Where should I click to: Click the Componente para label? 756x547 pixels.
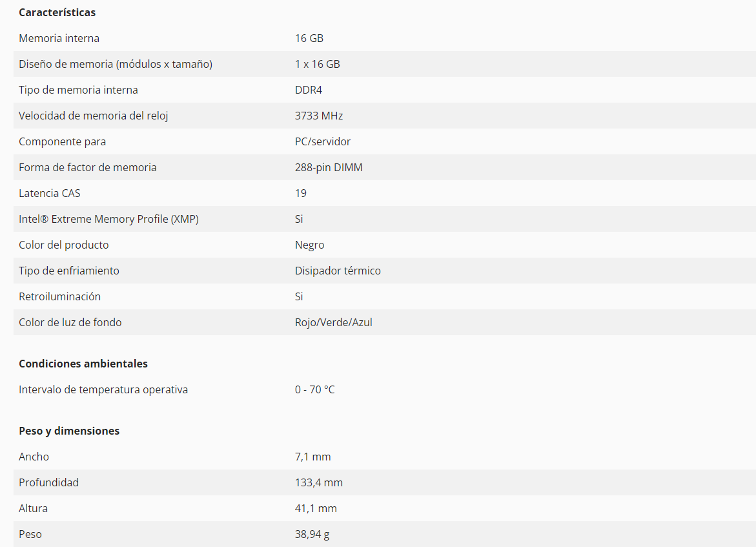(x=62, y=141)
